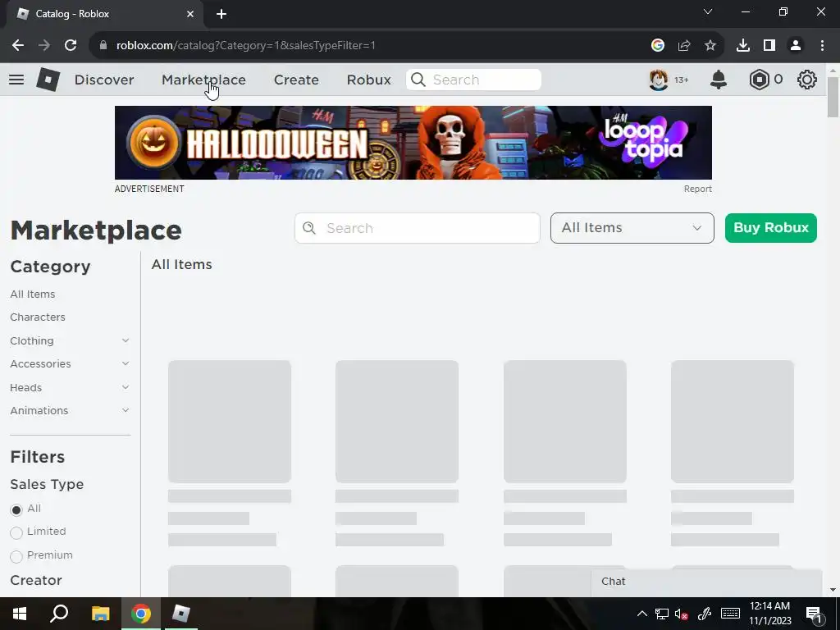
Task: Click the Chrome taskbar icon
Action: 141,614
